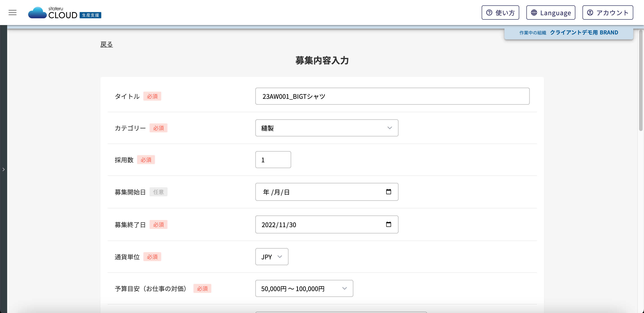Click the 生産支援 badge in header

click(x=90, y=15)
